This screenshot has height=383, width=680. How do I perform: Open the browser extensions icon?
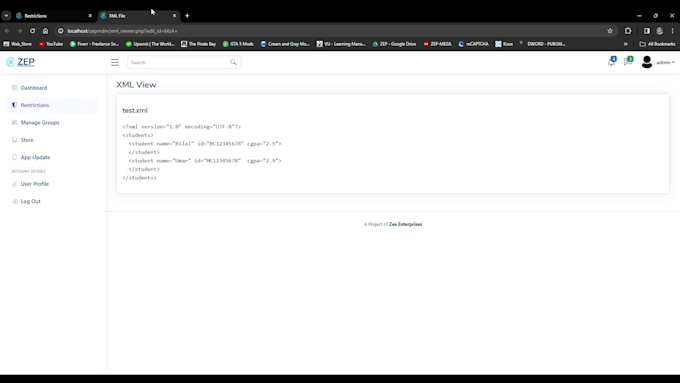click(x=628, y=31)
